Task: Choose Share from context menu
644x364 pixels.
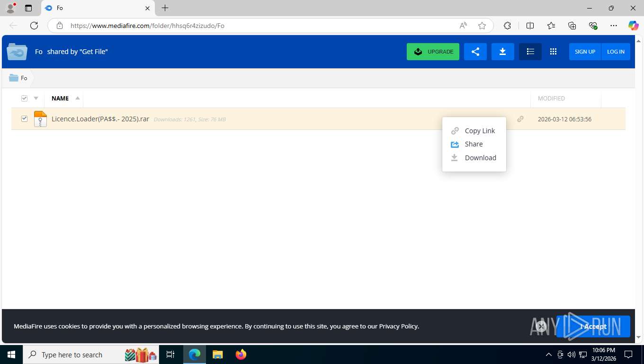Action: [x=474, y=144]
